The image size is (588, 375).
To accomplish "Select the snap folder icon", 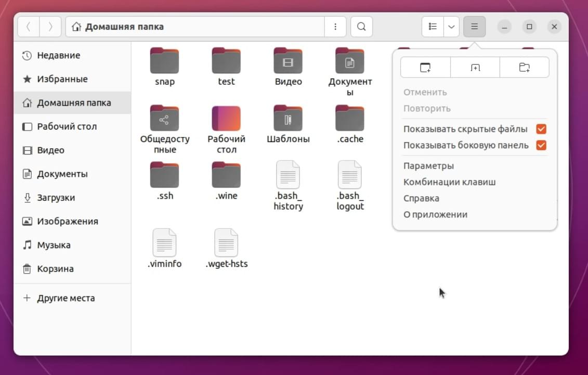I will point(165,61).
